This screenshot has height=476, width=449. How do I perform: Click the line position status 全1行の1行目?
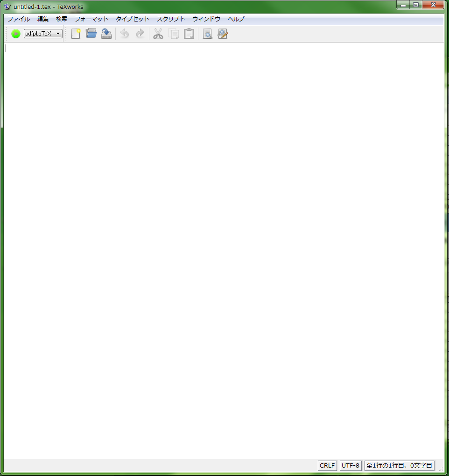click(x=399, y=465)
